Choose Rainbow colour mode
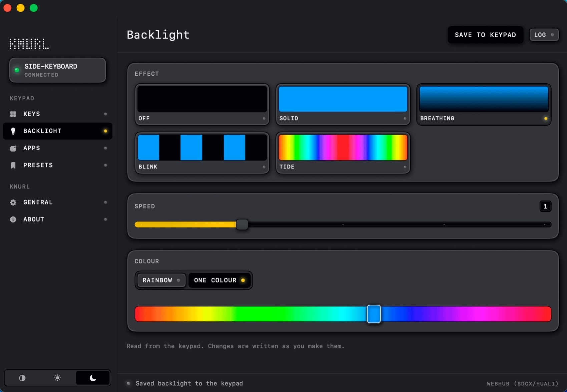 click(161, 280)
